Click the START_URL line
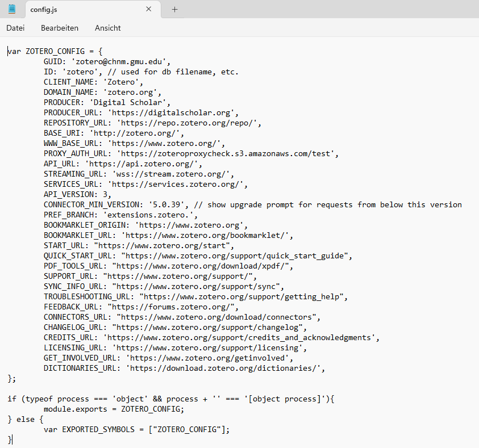 (139, 246)
